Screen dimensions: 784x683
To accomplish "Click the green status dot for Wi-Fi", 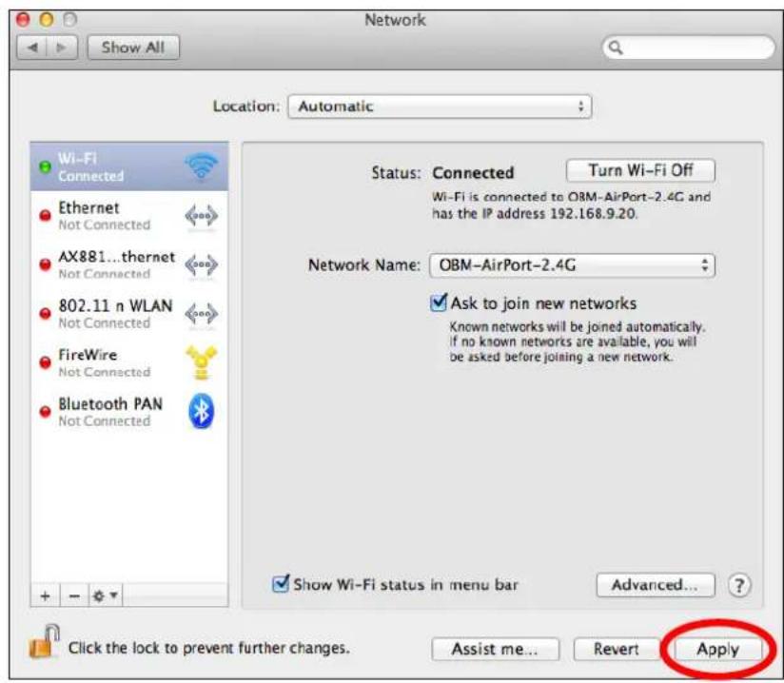I will 45,166.
